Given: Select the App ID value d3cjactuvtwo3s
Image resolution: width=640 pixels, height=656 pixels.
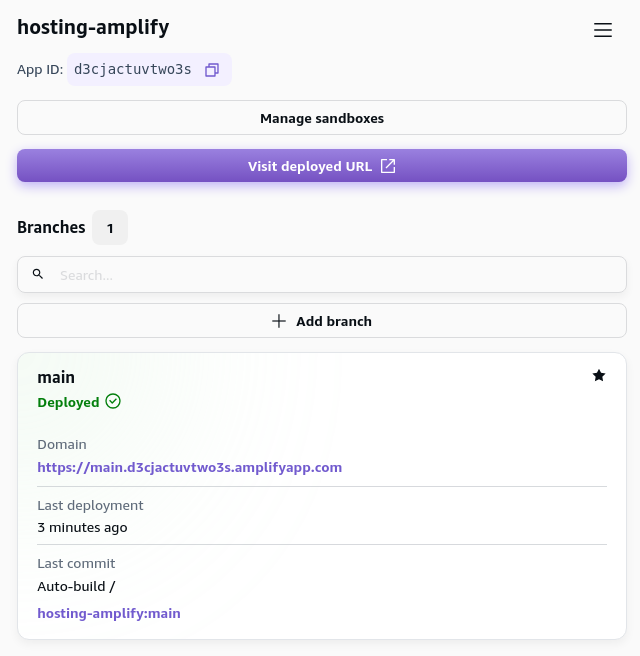Looking at the screenshot, I should pos(132,70).
